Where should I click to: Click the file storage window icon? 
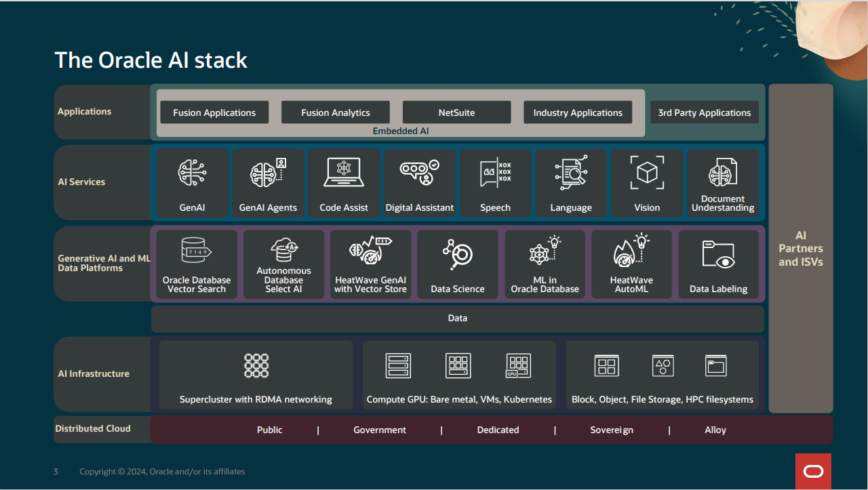coord(716,366)
